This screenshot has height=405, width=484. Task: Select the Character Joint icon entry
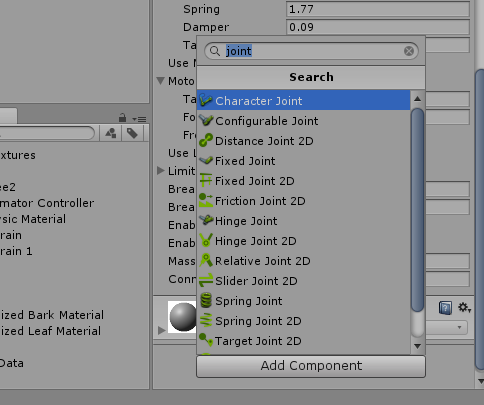coord(206,100)
